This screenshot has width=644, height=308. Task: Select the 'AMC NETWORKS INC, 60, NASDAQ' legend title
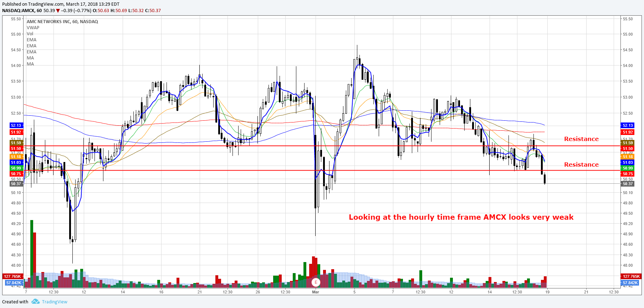[62, 22]
